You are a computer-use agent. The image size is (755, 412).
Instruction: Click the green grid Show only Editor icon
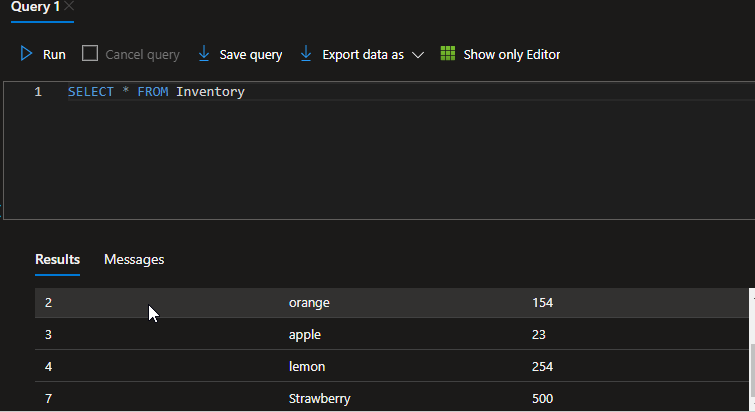[448, 53]
